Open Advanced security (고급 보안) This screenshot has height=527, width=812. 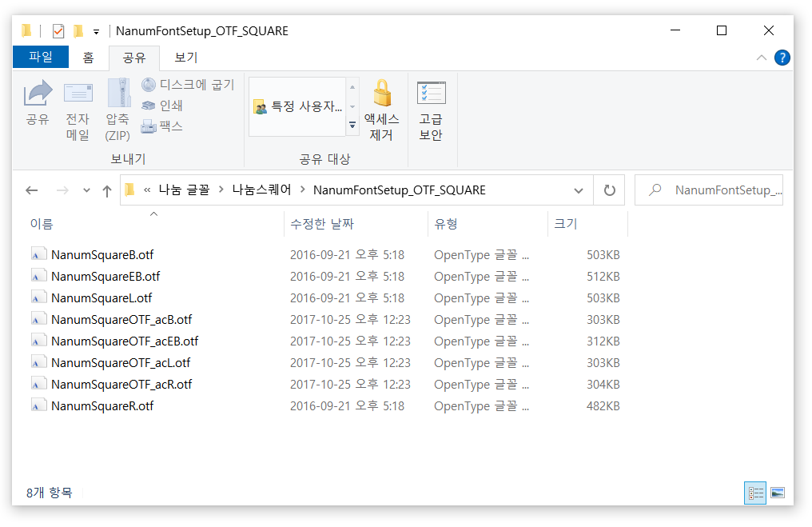coord(431,111)
